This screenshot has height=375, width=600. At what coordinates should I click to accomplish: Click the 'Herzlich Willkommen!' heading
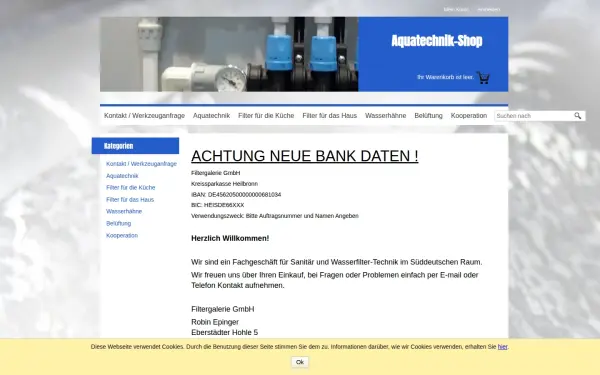(x=230, y=238)
